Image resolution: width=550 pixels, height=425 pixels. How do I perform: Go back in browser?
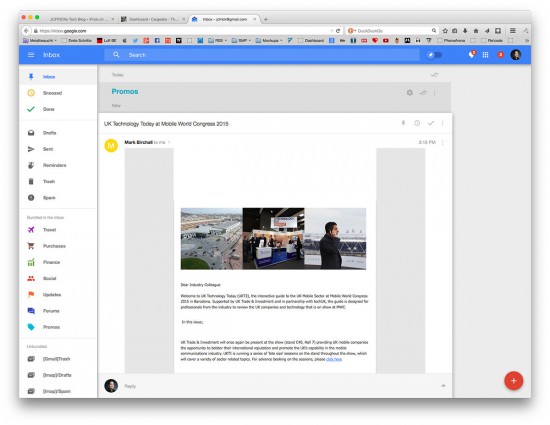[x=26, y=31]
